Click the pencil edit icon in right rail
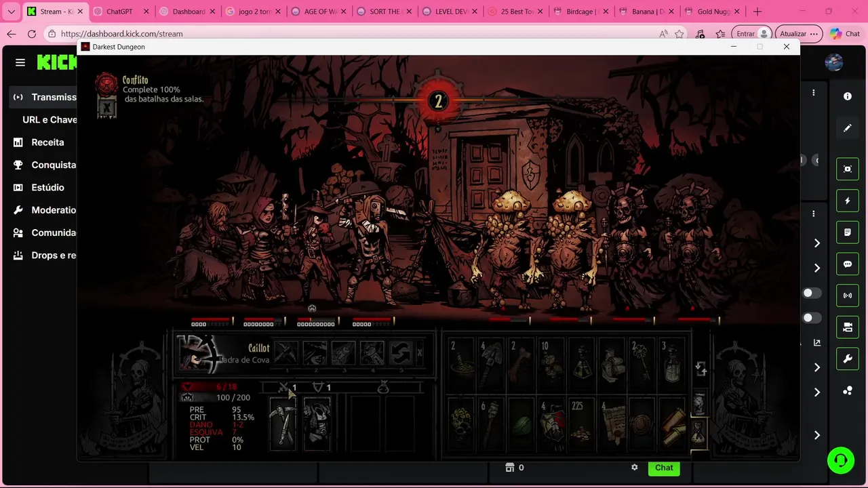Screen dimensions: 868x488 pos(847,128)
